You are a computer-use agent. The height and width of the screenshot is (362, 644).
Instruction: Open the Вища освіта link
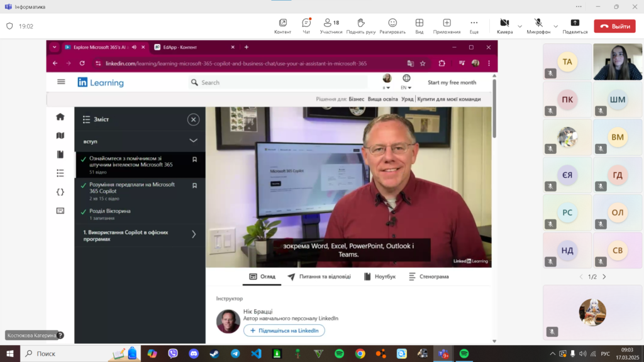382,99
